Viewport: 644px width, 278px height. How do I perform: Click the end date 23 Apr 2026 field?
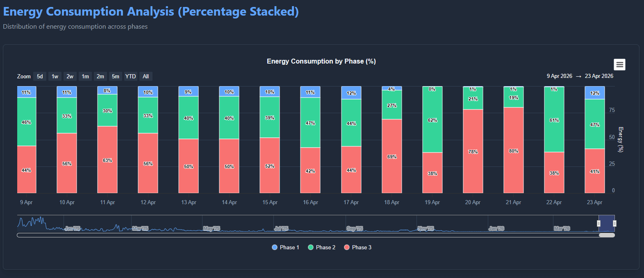pos(599,76)
